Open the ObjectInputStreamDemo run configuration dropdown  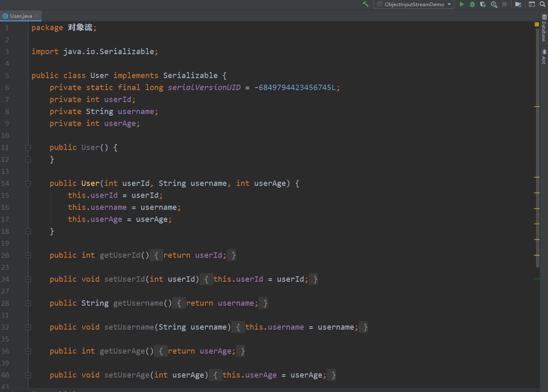(414, 4)
